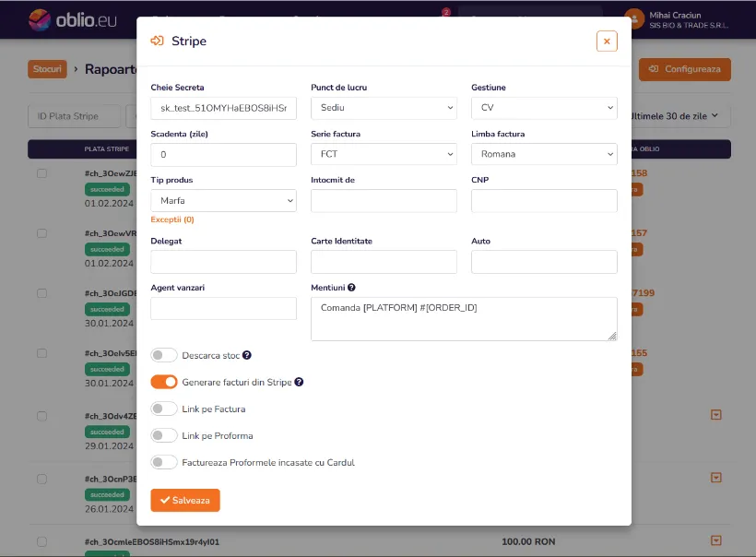Click the Scadenta (zile) input field

click(x=223, y=154)
